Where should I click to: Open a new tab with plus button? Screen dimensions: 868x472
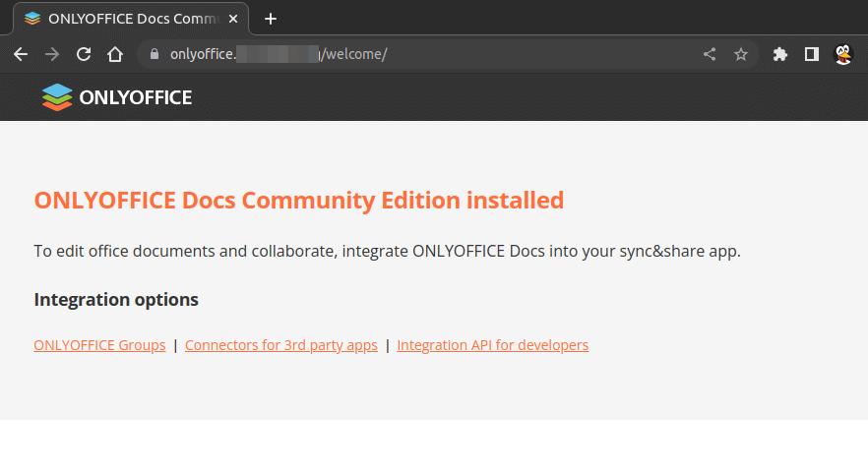coord(271,19)
